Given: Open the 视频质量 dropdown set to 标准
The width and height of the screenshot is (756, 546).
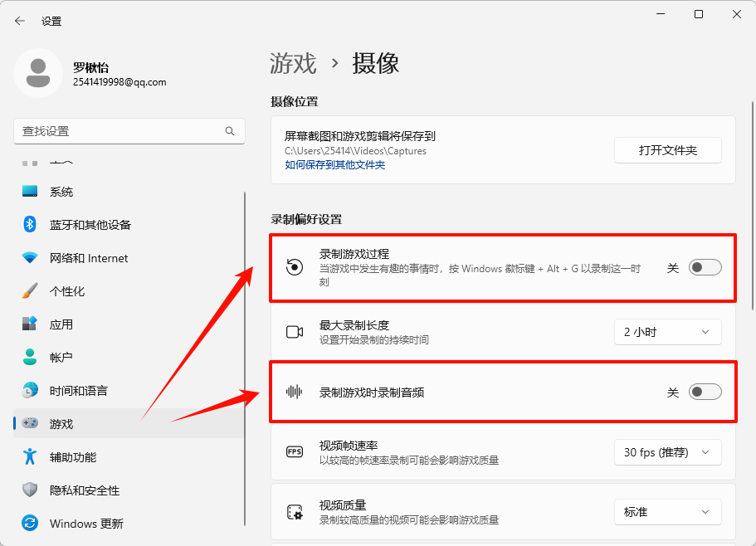Looking at the screenshot, I should (x=667, y=512).
